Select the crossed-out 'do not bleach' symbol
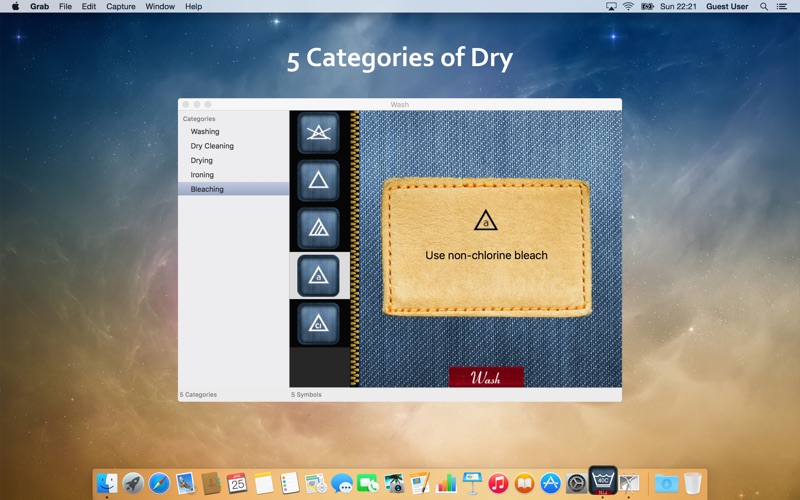 pyautogui.click(x=318, y=133)
